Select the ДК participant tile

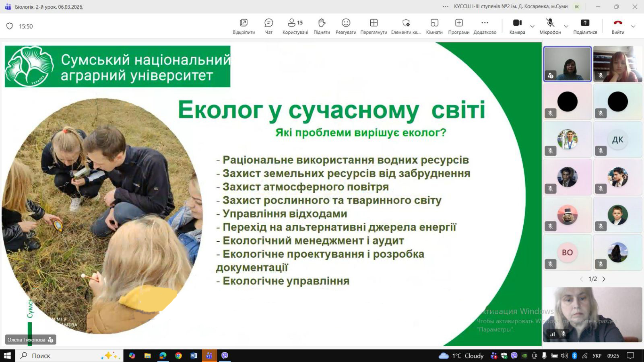[617, 140]
